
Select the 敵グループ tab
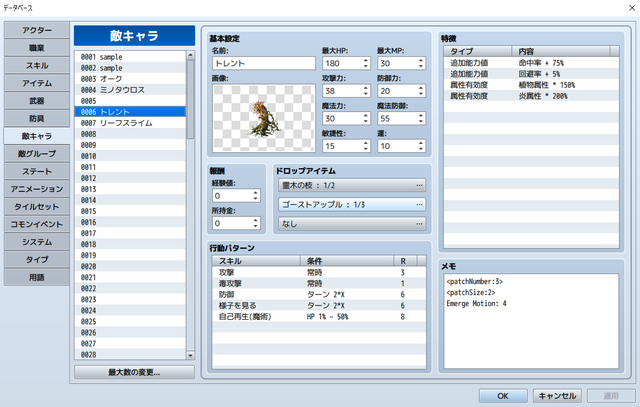click(x=37, y=154)
